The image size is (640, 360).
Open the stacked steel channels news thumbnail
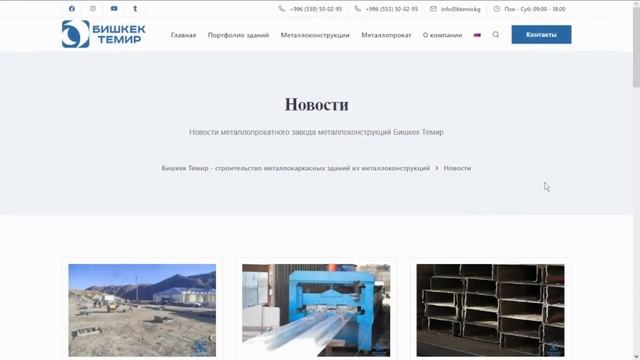tap(490, 310)
